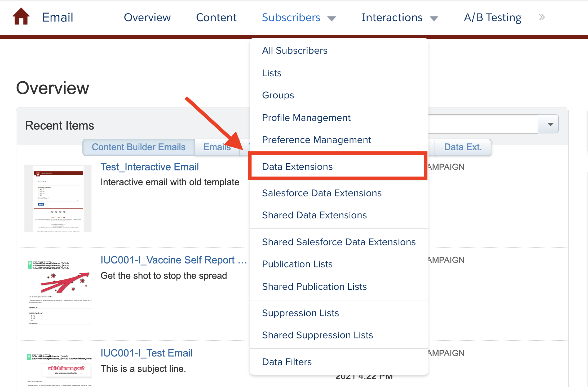This screenshot has width=588, height=387.
Task: Open IUC001-I_Vaccine Self Report email link
Action: [174, 260]
